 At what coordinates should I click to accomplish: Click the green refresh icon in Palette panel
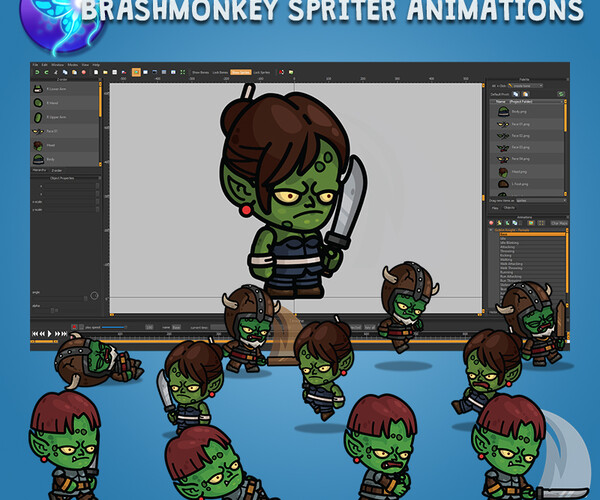[561, 94]
